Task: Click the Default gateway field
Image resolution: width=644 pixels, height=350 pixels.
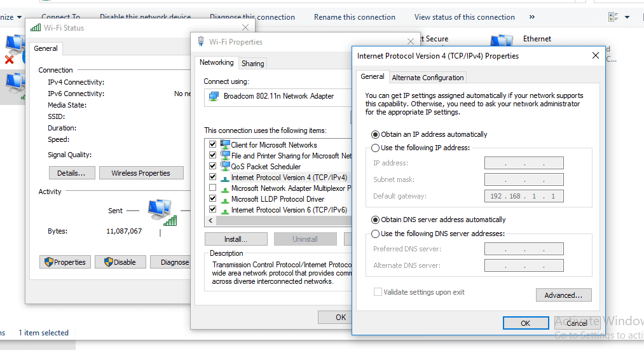Action: [x=524, y=196]
